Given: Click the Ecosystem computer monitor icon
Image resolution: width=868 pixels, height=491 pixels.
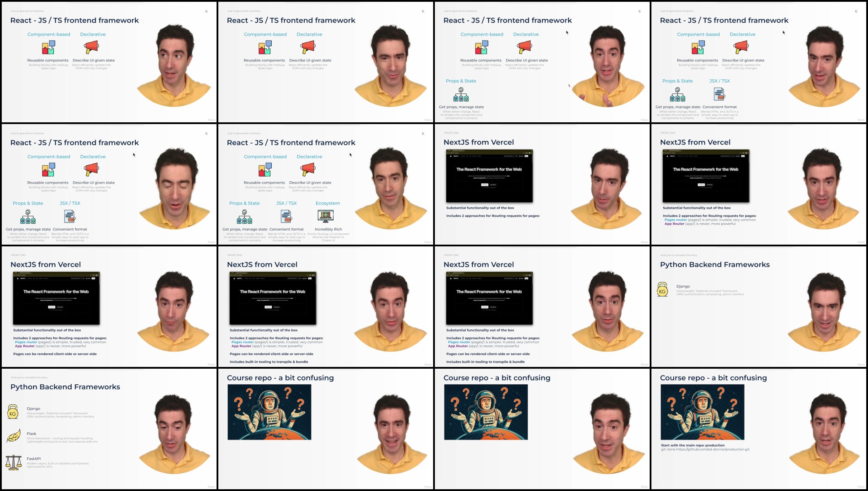Looking at the screenshot, I should click(x=325, y=216).
